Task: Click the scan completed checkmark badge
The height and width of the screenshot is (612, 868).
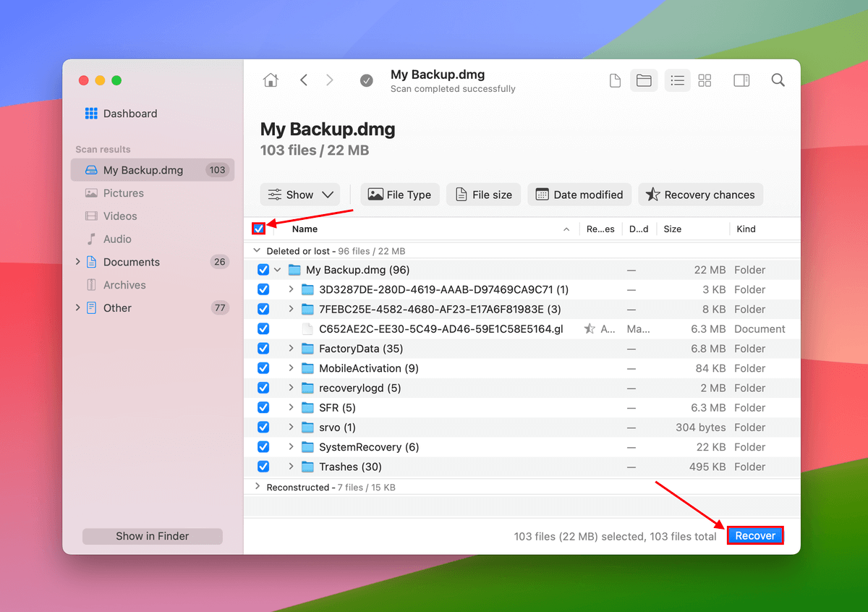Action: 367,82
